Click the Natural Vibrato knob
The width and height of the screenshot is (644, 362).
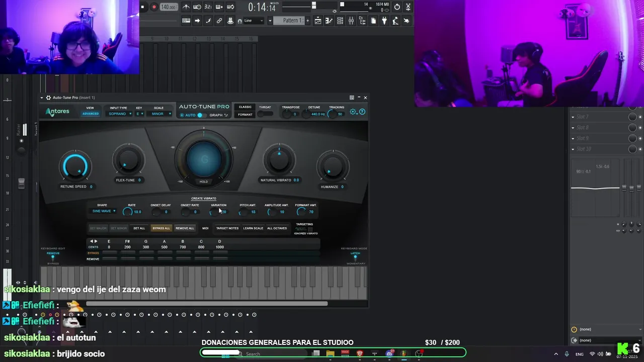coord(279,159)
